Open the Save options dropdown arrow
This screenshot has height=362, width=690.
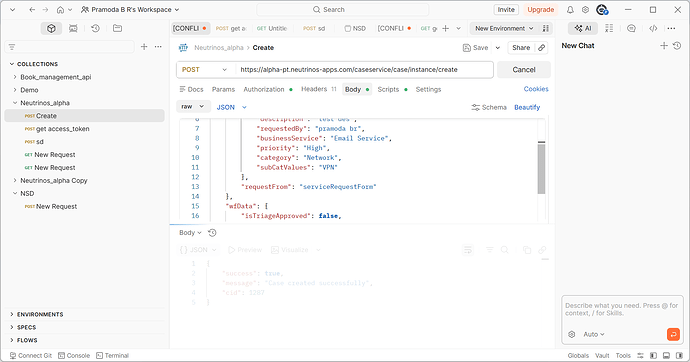point(498,48)
